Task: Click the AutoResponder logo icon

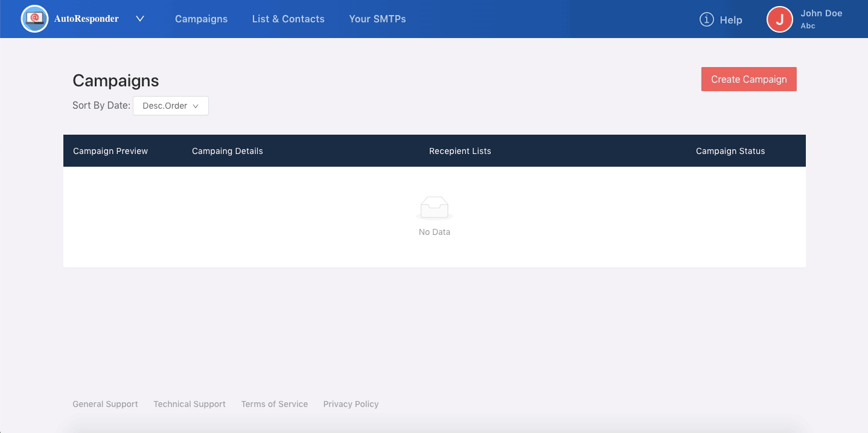Action: 34,19
